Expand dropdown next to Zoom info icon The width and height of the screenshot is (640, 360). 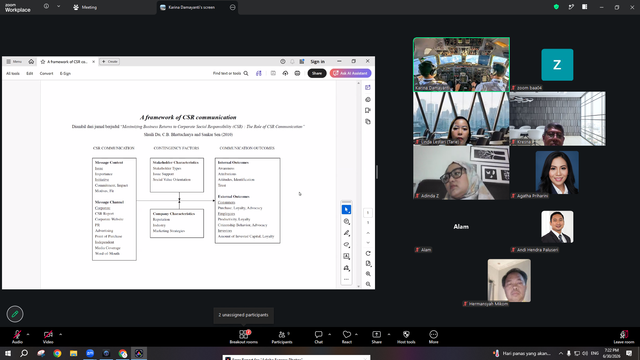pos(58,6)
